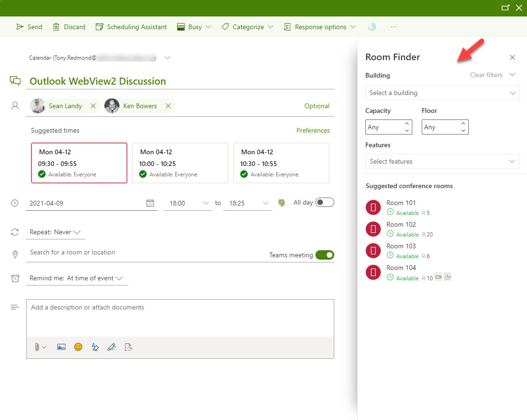Turn off the Teams meeting toggle
The height and width of the screenshot is (420, 527).
click(x=324, y=255)
